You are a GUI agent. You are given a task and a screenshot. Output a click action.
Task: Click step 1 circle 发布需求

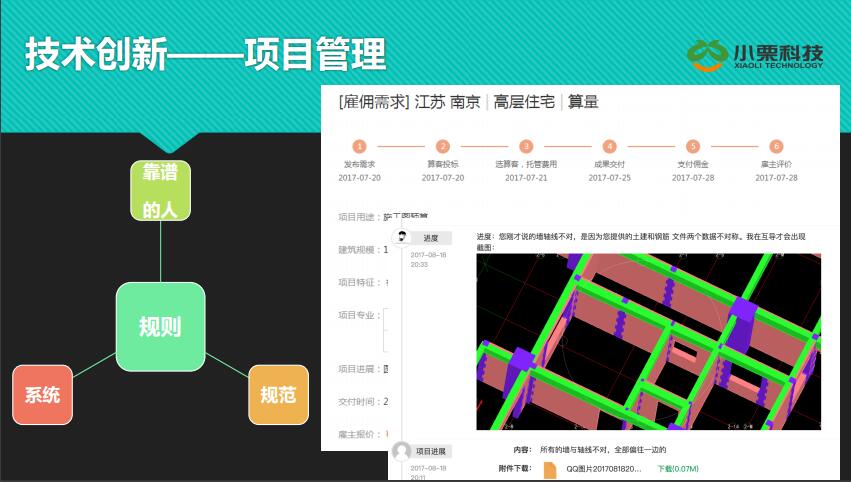(x=359, y=146)
